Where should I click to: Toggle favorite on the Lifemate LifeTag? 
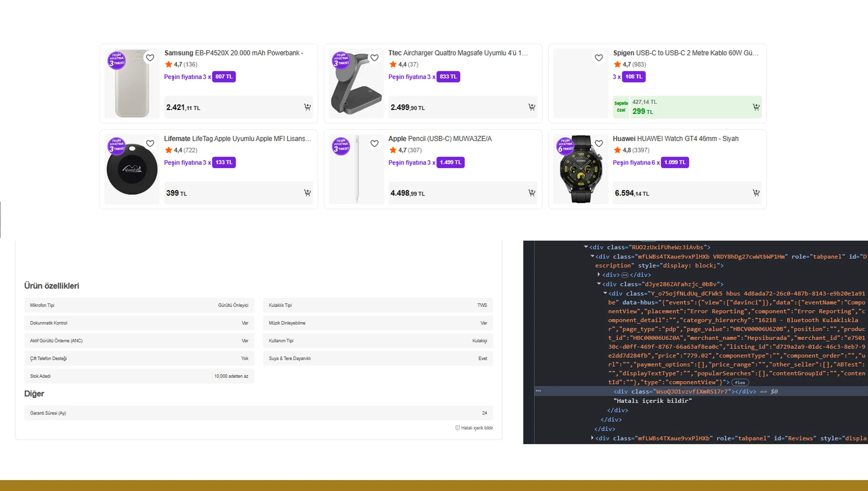tap(150, 143)
